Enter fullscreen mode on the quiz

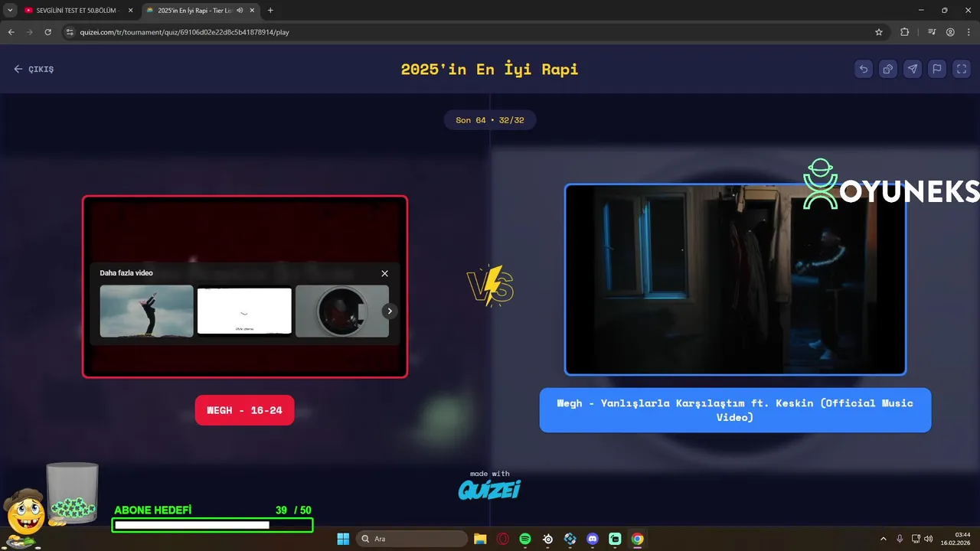pyautogui.click(x=962, y=69)
